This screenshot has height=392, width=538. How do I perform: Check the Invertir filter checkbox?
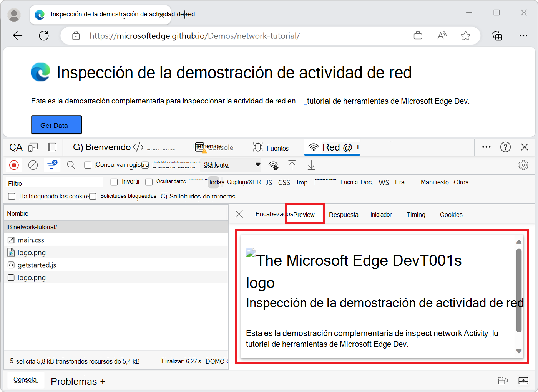coord(114,182)
